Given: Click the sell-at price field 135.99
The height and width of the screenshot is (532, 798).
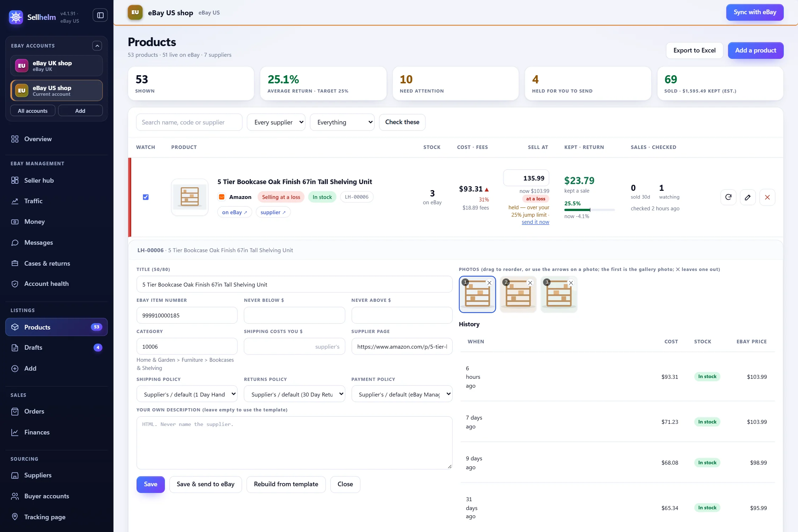Looking at the screenshot, I should click(526, 178).
